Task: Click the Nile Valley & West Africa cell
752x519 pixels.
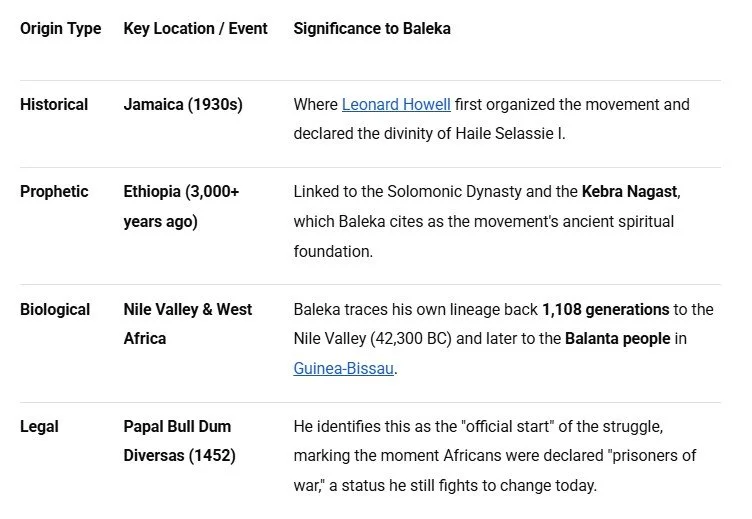Action: (x=188, y=324)
